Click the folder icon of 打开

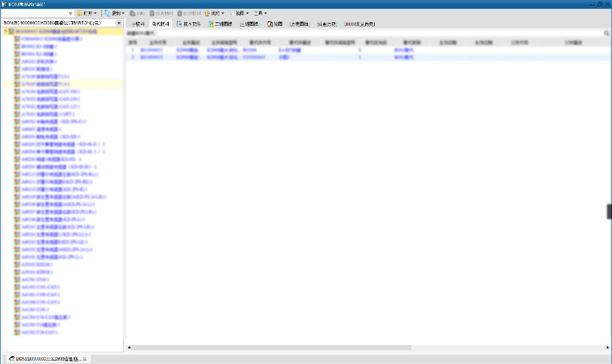[x=80, y=14]
